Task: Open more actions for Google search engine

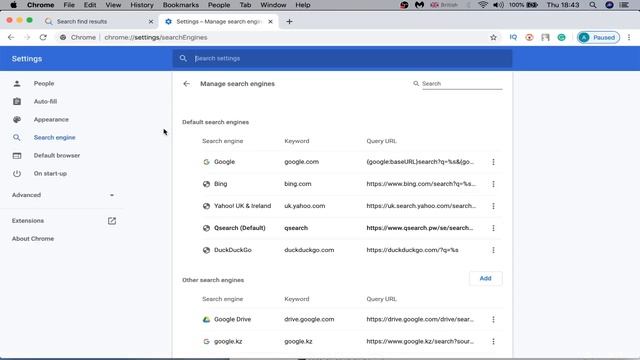Action: [x=493, y=162]
